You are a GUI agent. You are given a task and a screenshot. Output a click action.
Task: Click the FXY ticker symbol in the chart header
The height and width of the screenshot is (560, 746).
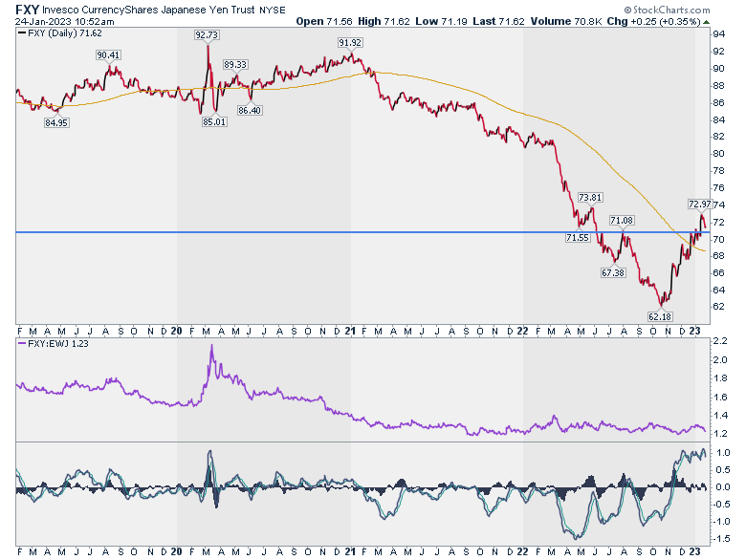pyautogui.click(x=27, y=10)
